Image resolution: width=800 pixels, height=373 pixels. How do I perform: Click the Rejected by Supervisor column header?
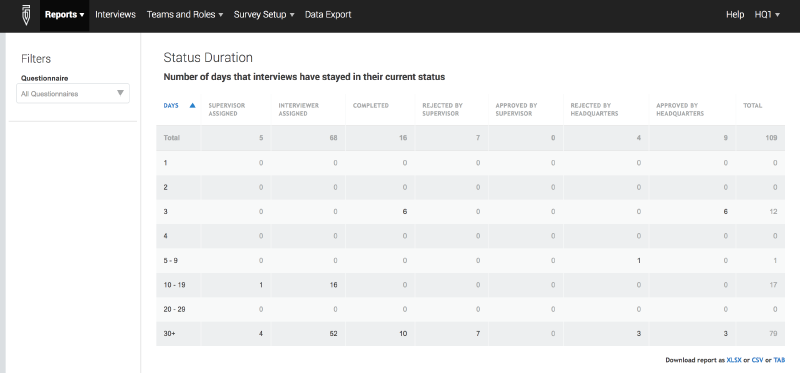point(442,110)
